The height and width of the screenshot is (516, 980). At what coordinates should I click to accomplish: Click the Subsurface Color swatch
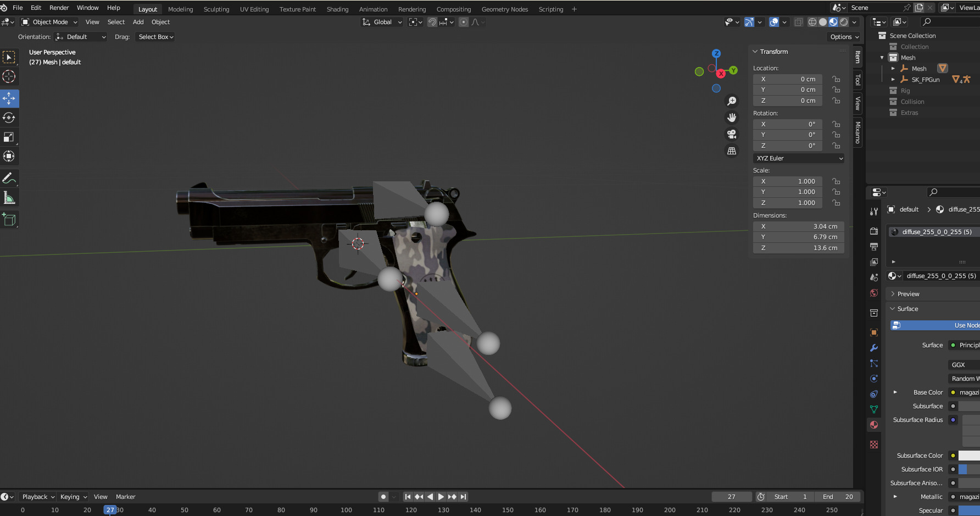969,456
